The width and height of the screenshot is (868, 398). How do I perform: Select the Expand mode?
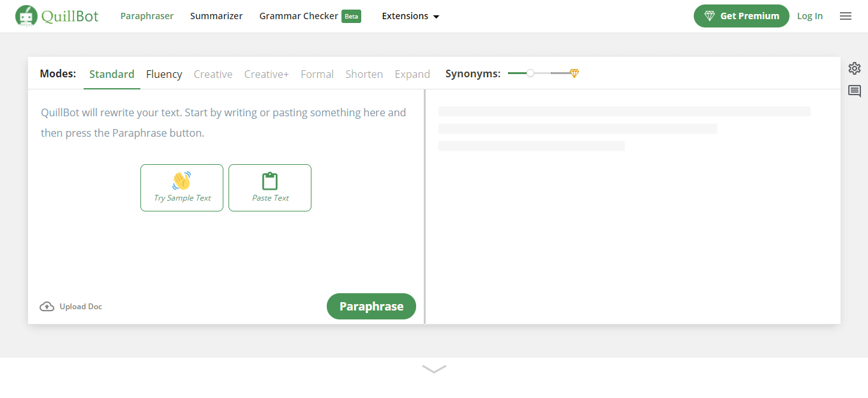[x=412, y=74]
